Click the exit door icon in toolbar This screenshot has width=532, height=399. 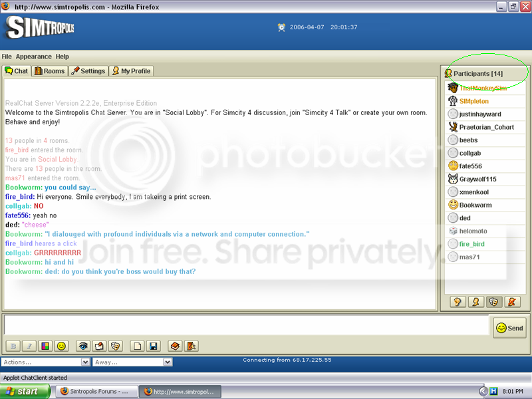[192, 346]
